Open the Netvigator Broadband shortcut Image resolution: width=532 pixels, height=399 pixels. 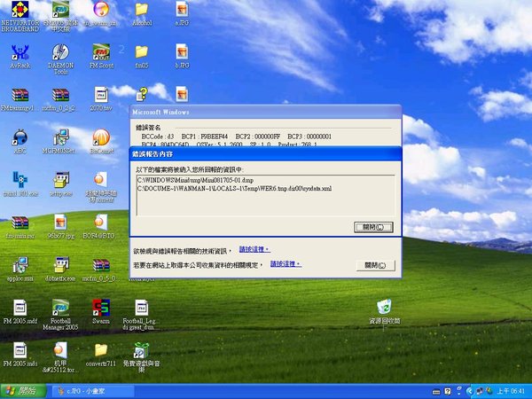pos(20,16)
